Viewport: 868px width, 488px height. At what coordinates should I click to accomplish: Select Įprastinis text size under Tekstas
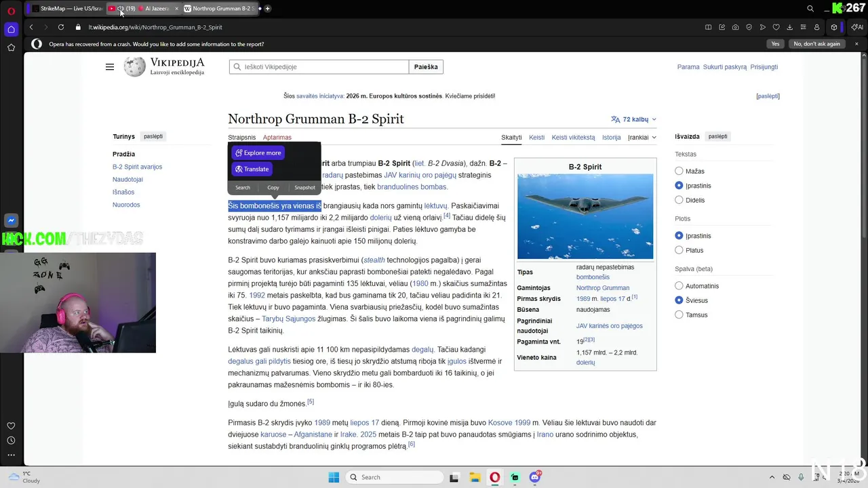pyautogui.click(x=679, y=186)
